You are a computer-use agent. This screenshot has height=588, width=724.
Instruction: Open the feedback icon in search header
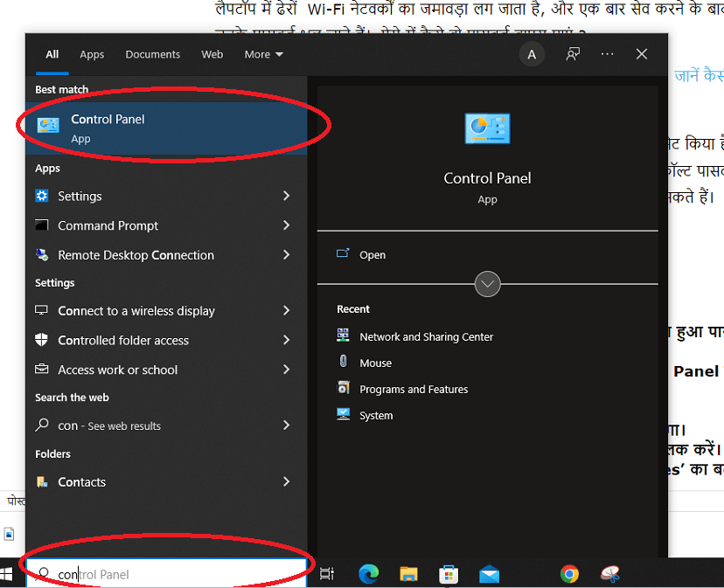573,54
